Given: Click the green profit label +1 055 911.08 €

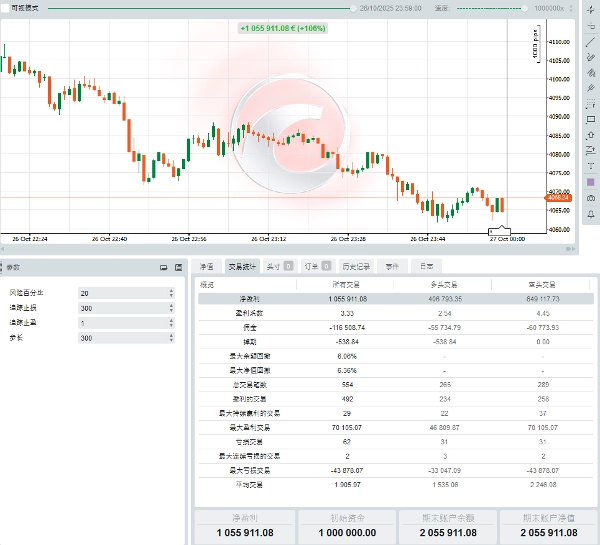Looking at the screenshot, I should [x=283, y=28].
